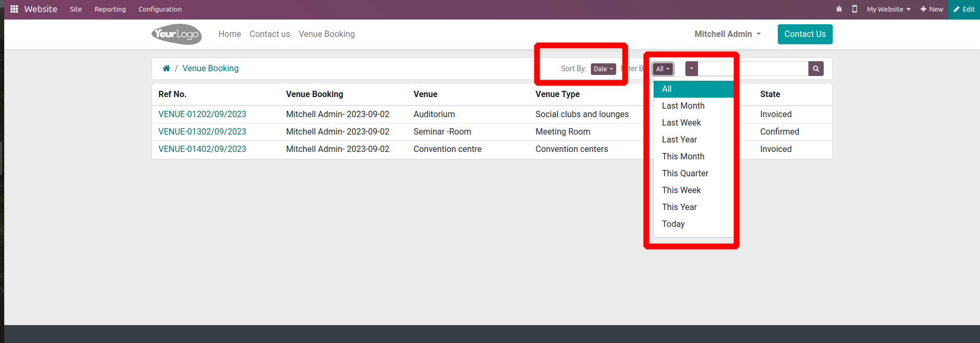Image resolution: width=980 pixels, height=343 pixels.
Task: Open the apps grid menu icon
Action: pyautogui.click(x=14, y=9)
